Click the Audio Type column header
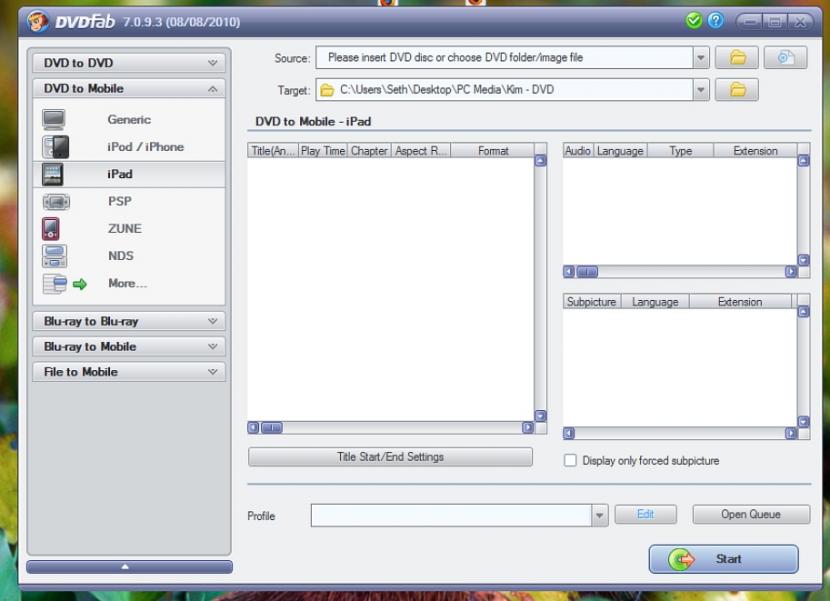The image size is (830, 601). (680, 151)
